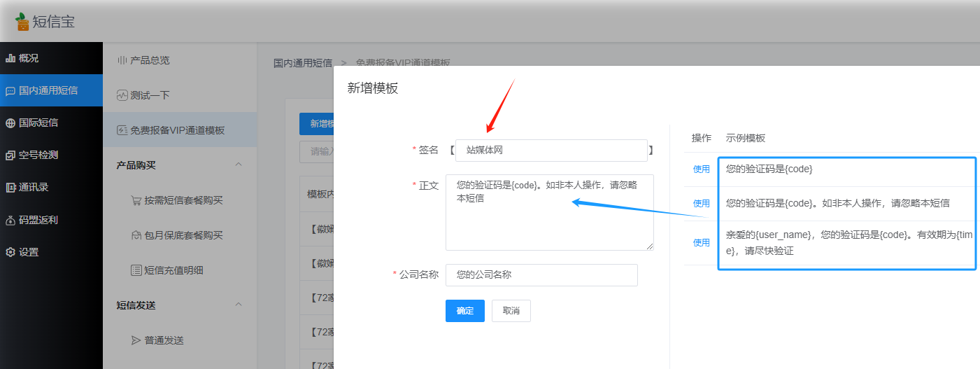Click 国内通用短信 in the breadcrumb
The image size is (980, 369).
click(303, 63)
